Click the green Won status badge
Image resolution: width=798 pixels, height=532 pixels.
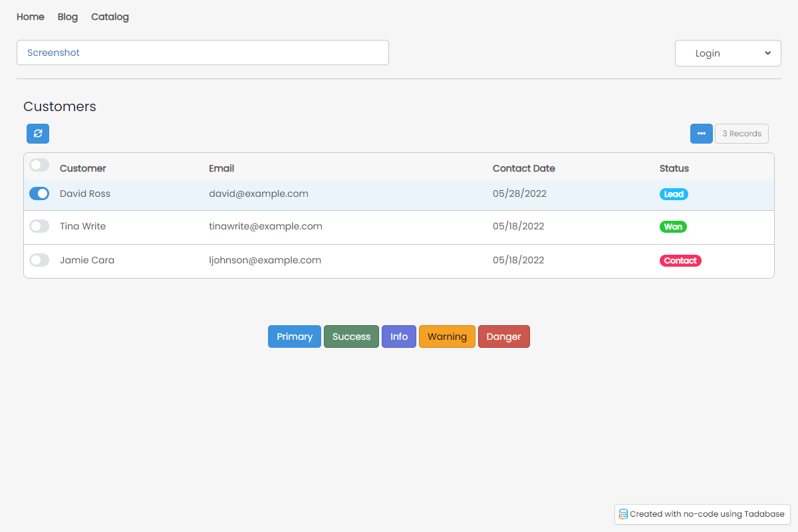click(x=673, y=227)
